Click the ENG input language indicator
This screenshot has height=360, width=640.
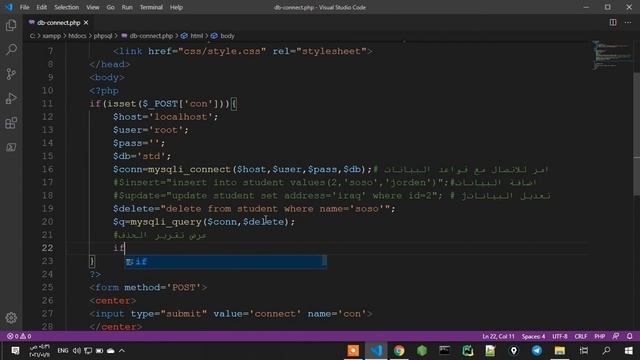(63, 351)
